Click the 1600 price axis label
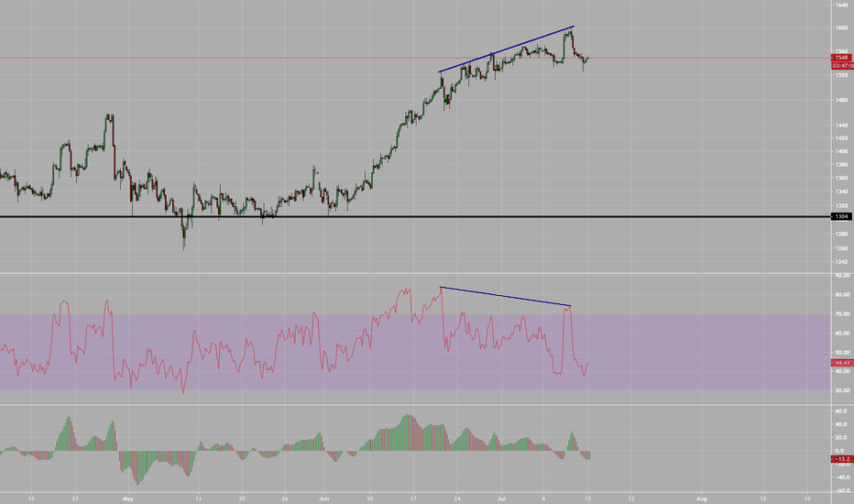This screenshot has height=504, width=854. pos(841,27)
